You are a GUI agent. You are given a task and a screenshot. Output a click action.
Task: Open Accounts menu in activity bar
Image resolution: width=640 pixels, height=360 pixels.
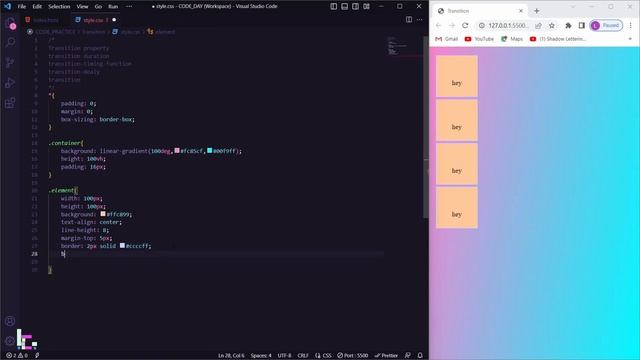[10, 321]
